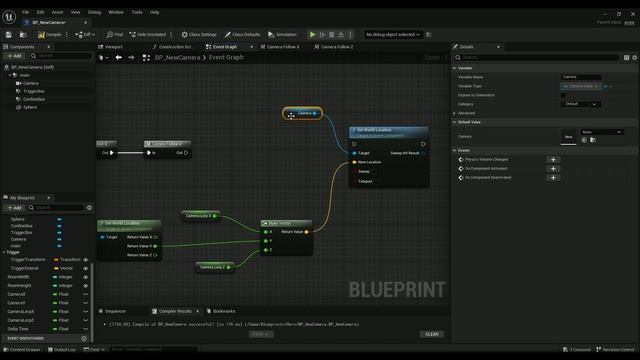Collapse the main root component expander

click(x=10, y=75)
